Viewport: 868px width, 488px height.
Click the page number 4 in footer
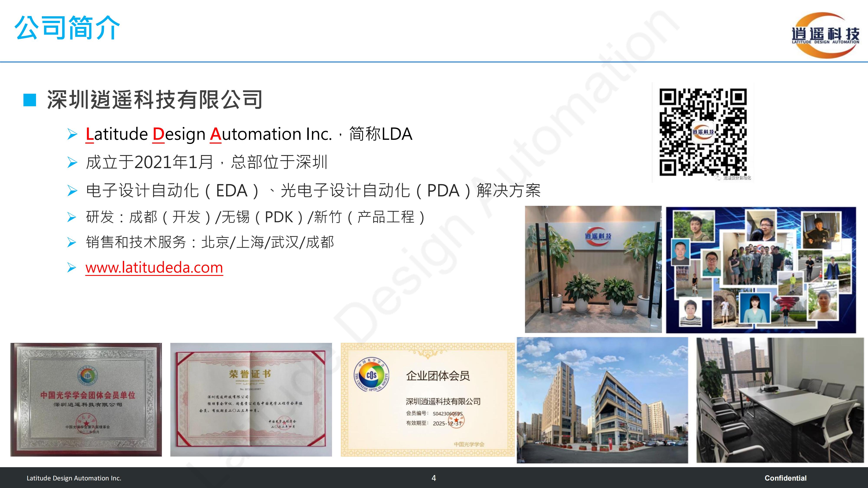tap(434, 478)
